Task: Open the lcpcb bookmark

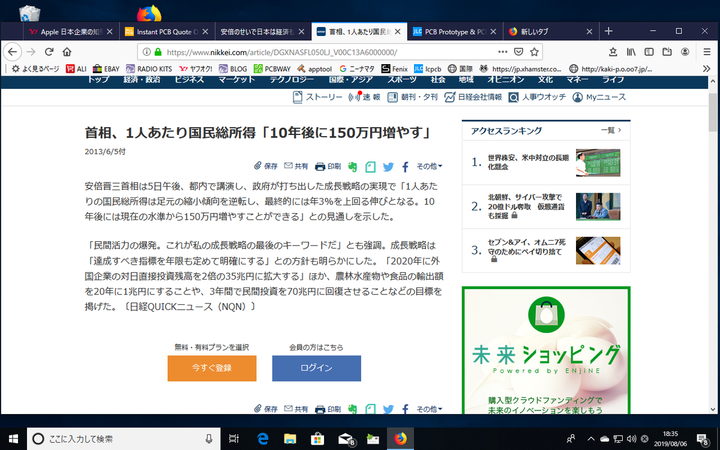Action: click(428, 69)
